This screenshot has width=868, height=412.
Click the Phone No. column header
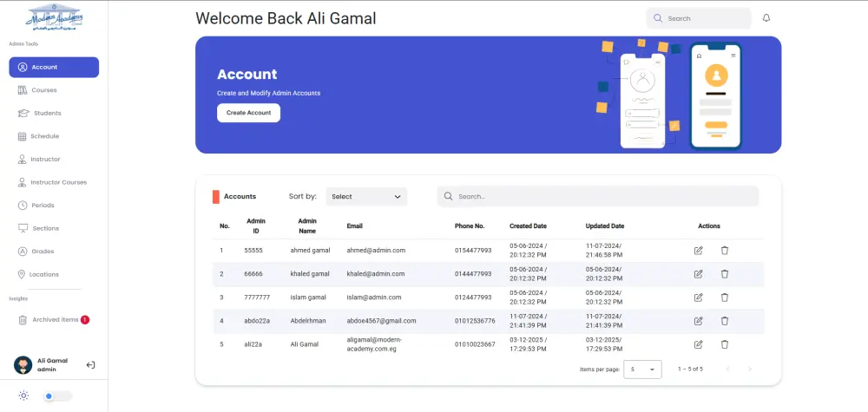[470, 226]
